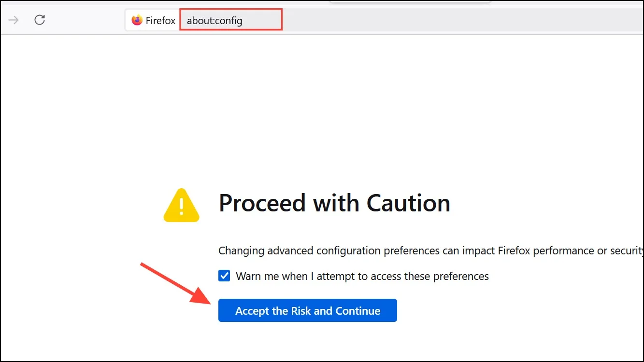Click the about:config text in the address field
Screen dimensions: 644x362
point(215,21)
